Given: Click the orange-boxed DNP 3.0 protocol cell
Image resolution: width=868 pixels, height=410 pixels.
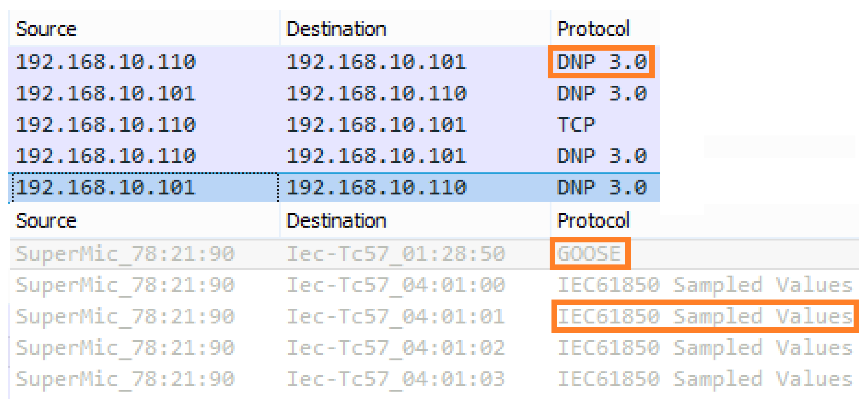Looking at the screenshot, I should 602,62.
